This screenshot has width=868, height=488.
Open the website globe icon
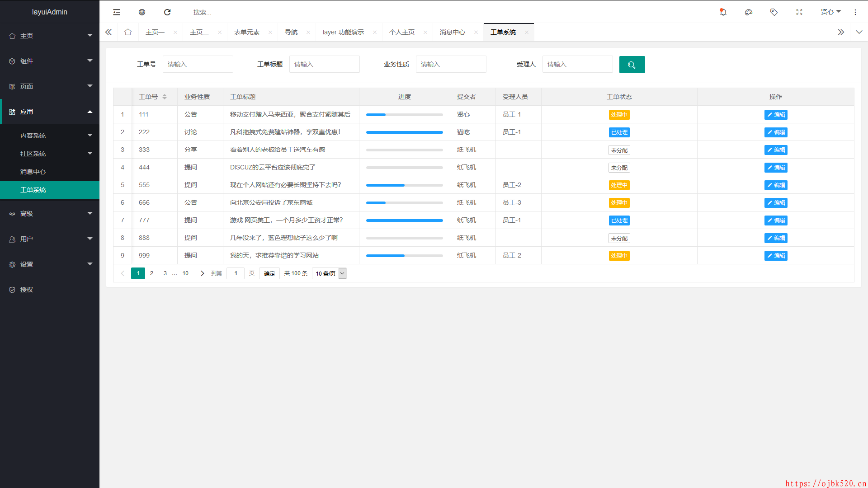point(142,12)
